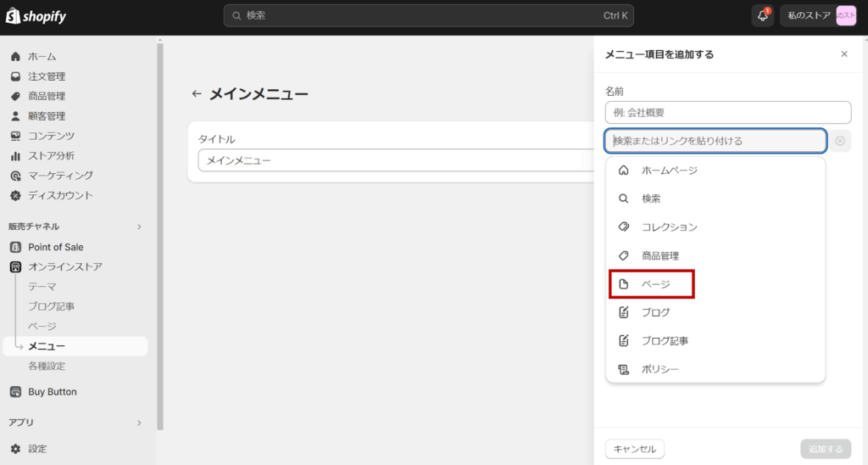The image size is (868, 465).
Task: Select ブログ記事 from the link list
Action: tap(715, 340)
